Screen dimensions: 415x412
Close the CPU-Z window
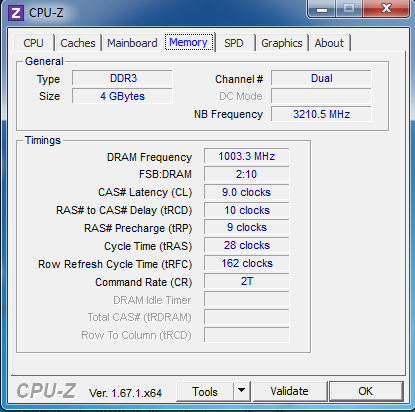click(x=387, y=8)
